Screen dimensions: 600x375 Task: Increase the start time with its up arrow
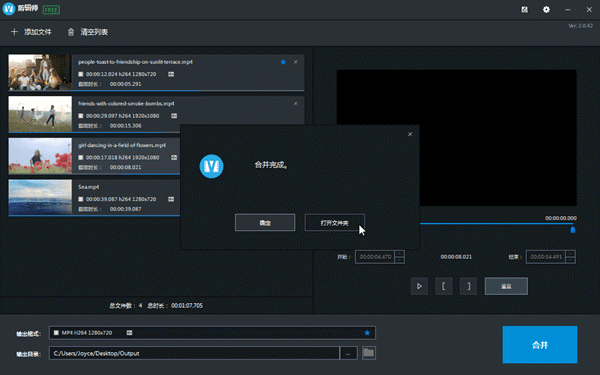(399, 254)
